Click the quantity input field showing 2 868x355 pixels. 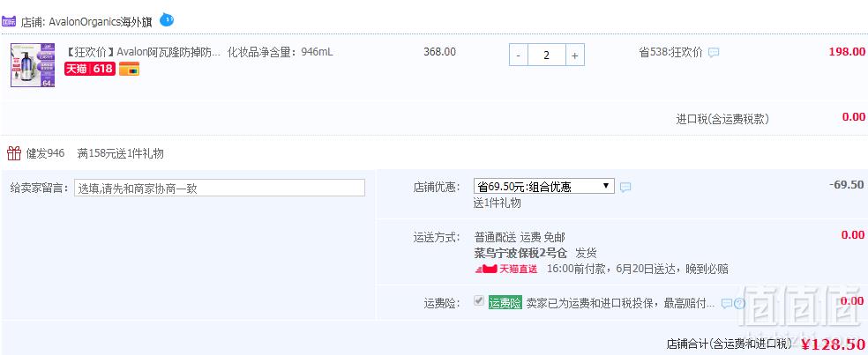click(546, 55)
